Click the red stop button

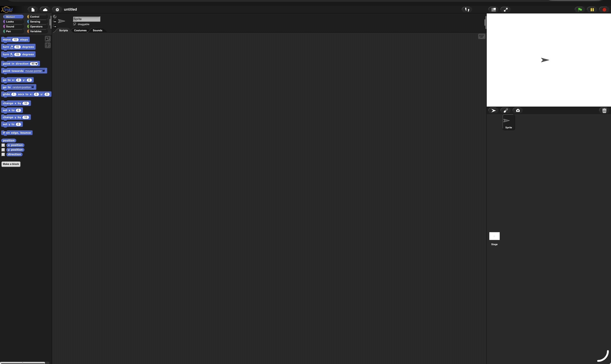tap(604, 10)
